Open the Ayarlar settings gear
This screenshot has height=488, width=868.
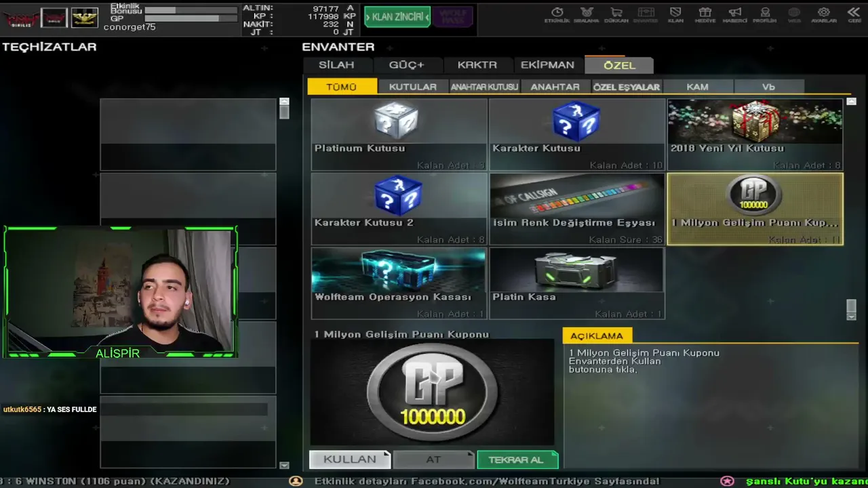point(824,15)
